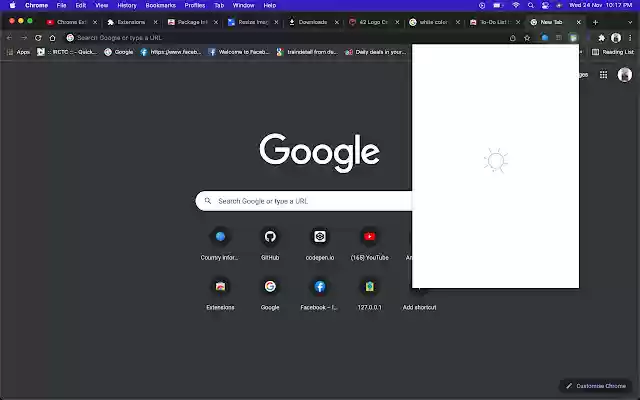Open the 127.0.0.1 shortcut tile

click(x=369, y=294)
